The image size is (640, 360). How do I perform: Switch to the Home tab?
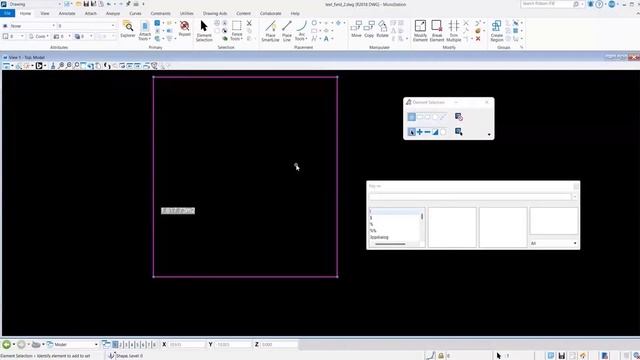point(25,13)
